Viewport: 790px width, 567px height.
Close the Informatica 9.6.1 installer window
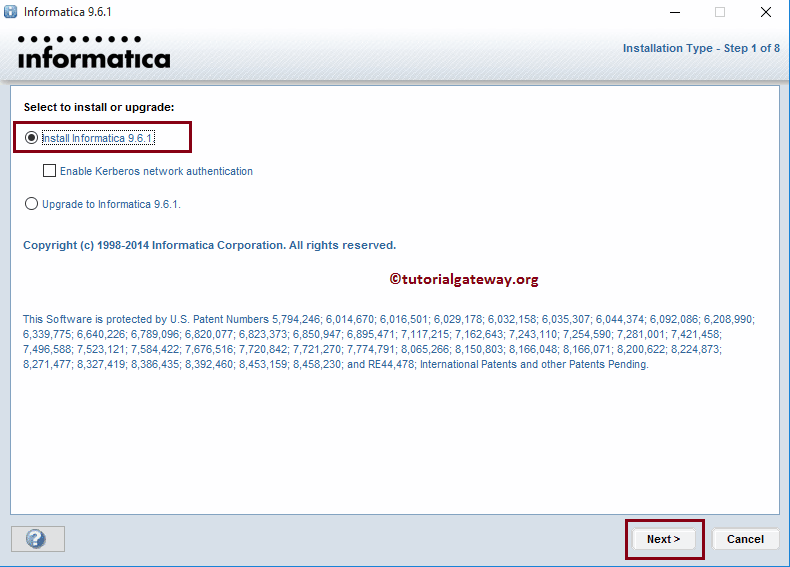click(765, 12)
